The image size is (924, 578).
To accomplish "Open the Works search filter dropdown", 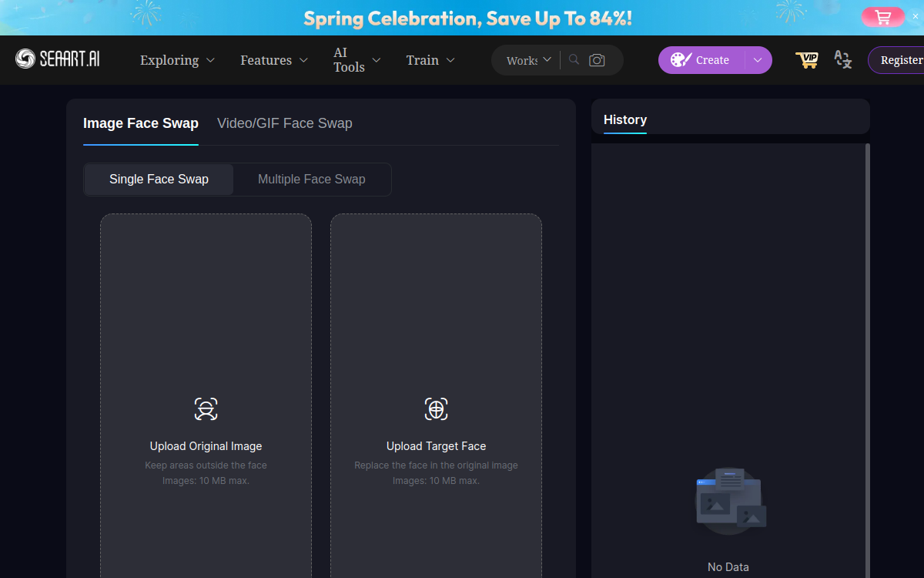I will (529, 60).
